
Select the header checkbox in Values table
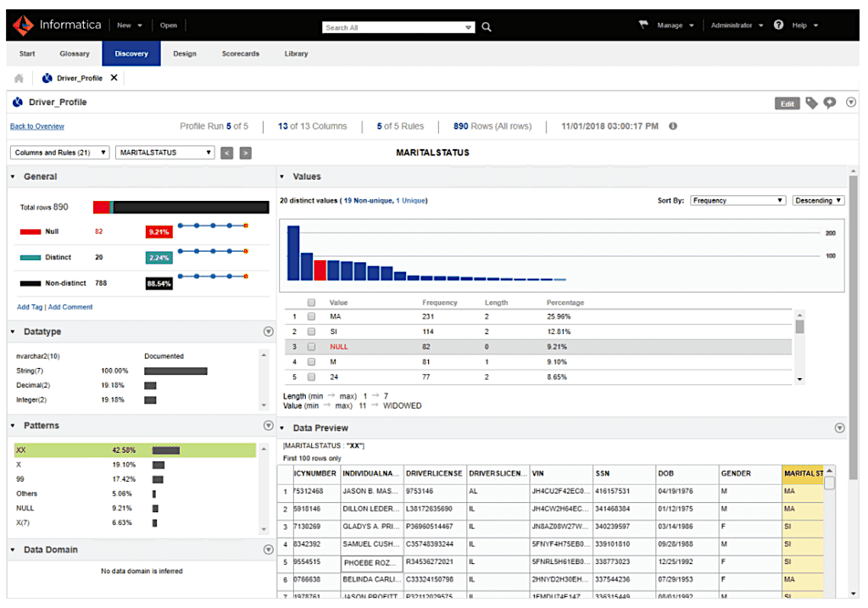[311, 302]
